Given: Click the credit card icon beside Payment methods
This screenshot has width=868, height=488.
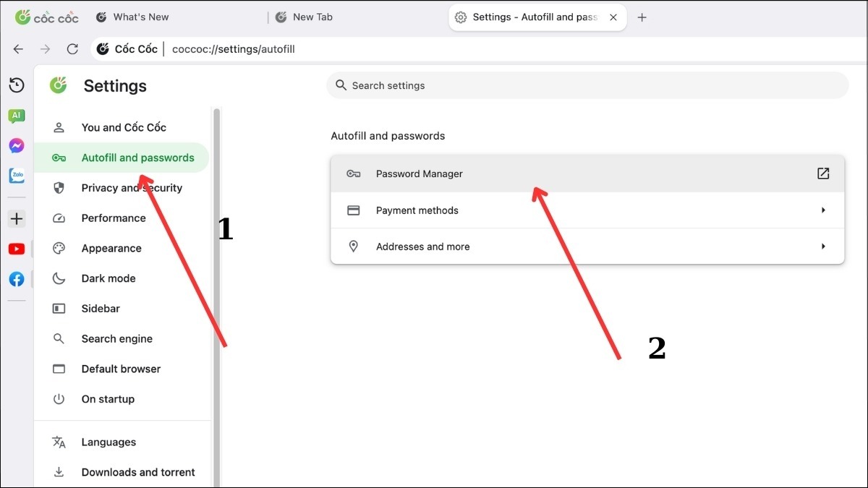Looking at the screenshot, I should pos(354,210).
